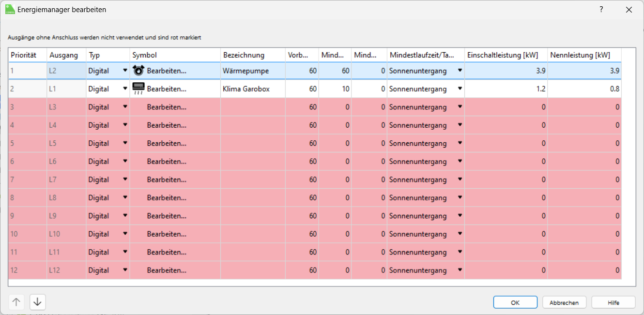Click the question mark help icon in title bar
This screenshot has width=644, height=315.
[x=601, y=10]
